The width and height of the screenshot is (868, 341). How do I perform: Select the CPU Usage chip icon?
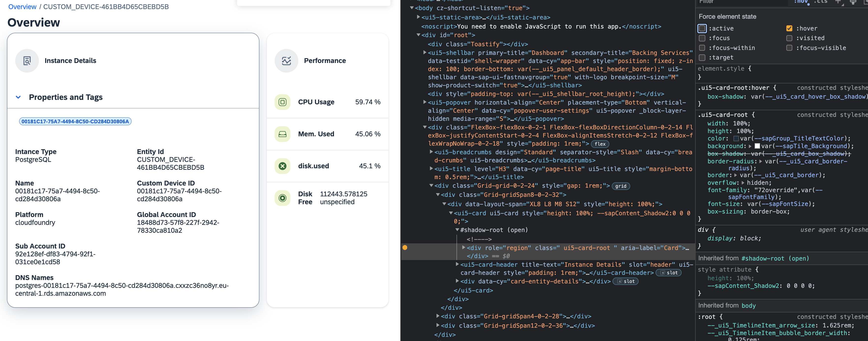point(282,102)
